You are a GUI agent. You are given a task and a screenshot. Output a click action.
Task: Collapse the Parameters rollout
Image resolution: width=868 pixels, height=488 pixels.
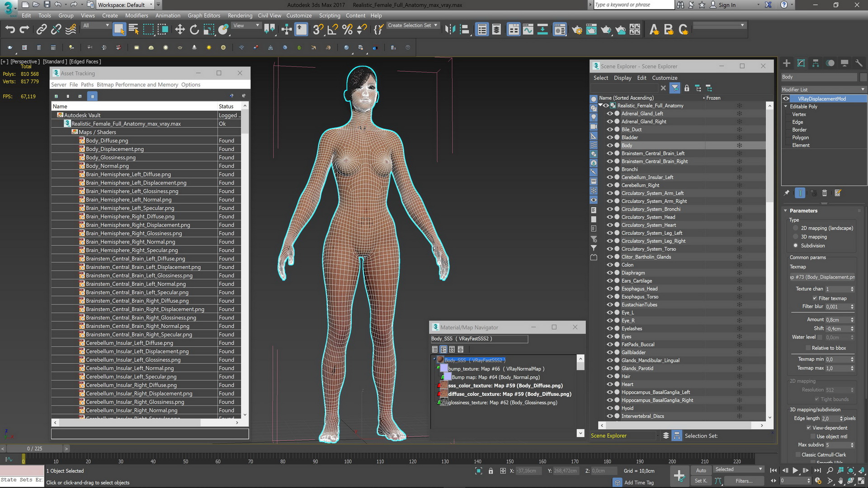(x=786, y=211)
